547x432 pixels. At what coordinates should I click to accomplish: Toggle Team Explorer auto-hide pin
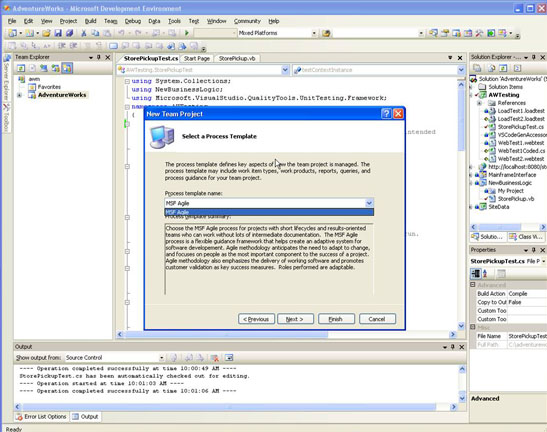coord(99,57)
